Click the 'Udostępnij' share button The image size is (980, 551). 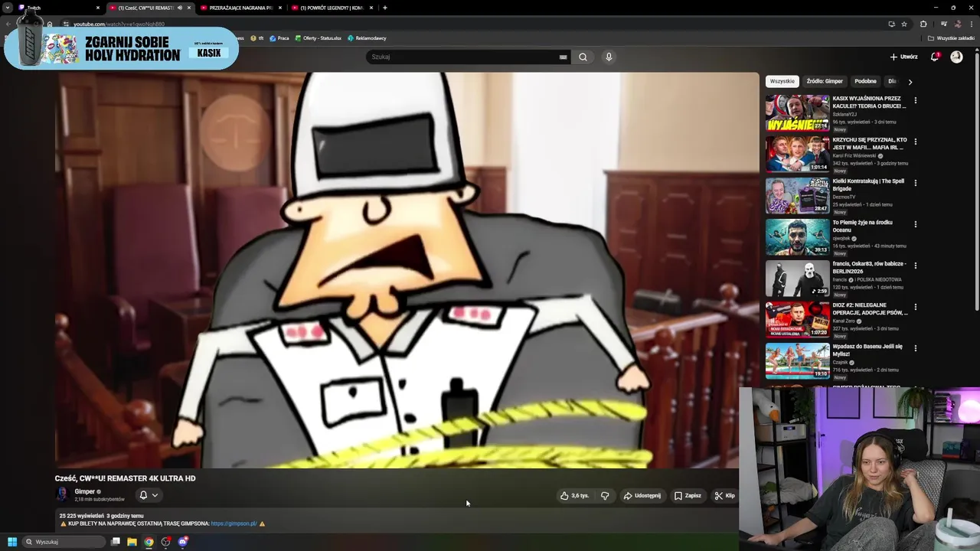(x=642, y=495)
